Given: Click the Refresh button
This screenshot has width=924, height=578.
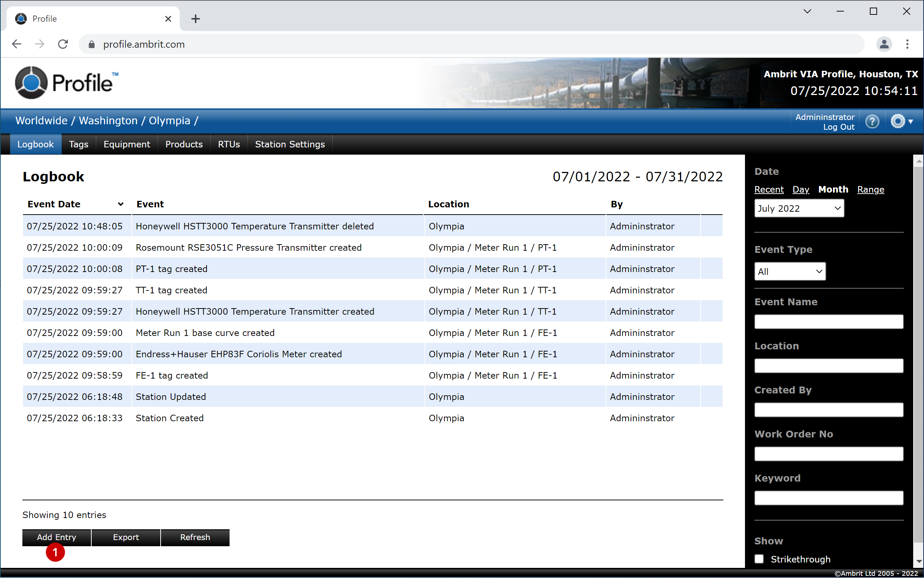Looking at the screenshot, I should pos(195,537).
